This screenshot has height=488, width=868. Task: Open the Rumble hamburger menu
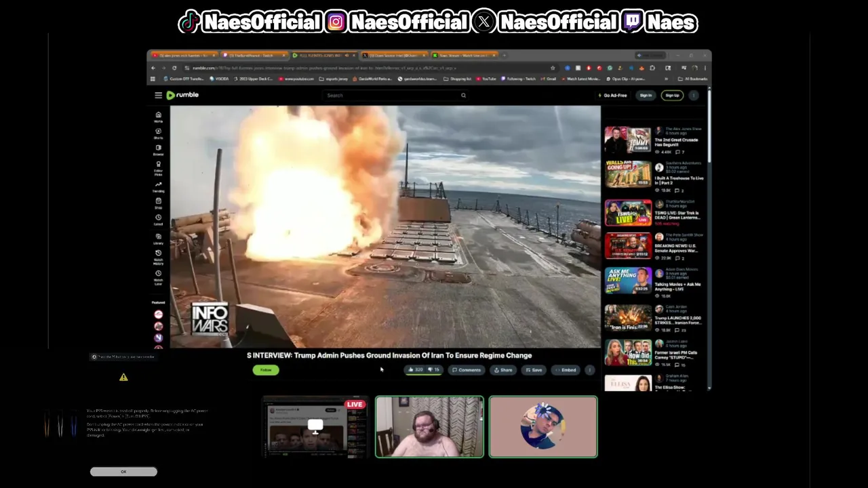(x=158, y=96)
